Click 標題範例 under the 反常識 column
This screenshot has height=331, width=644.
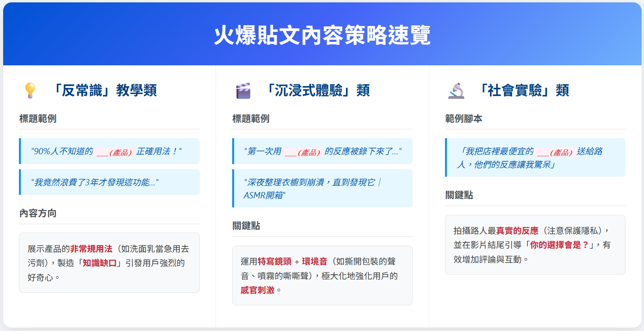(x=38, y=118)
